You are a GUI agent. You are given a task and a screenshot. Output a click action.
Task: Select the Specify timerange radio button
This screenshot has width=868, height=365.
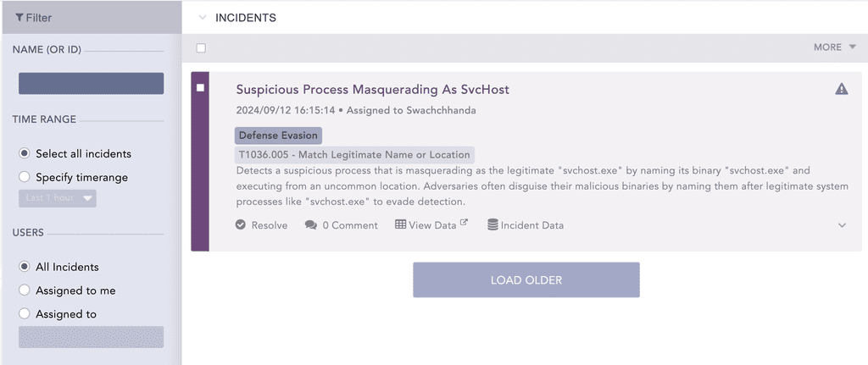tap(25, 177)
